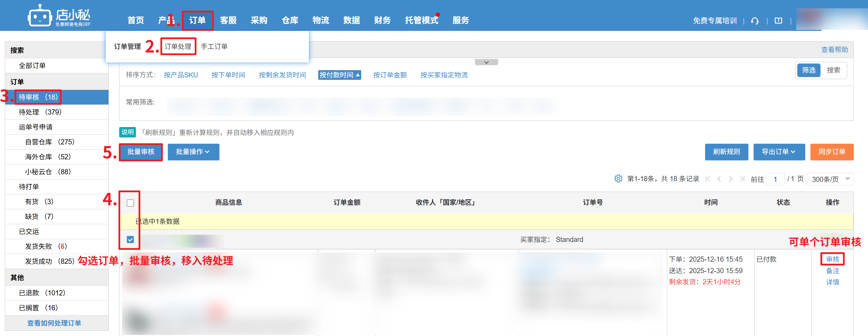Click the table settings gear icon

(618, 179)
